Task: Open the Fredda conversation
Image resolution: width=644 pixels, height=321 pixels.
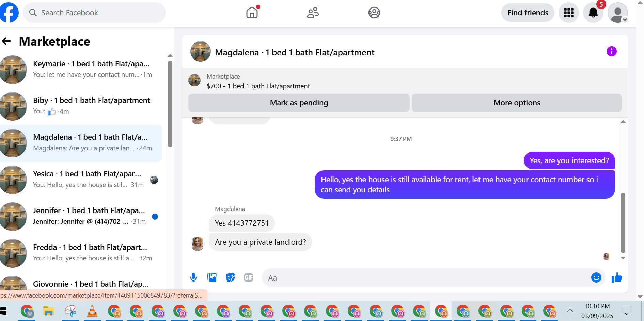Action: coord(81,253)
